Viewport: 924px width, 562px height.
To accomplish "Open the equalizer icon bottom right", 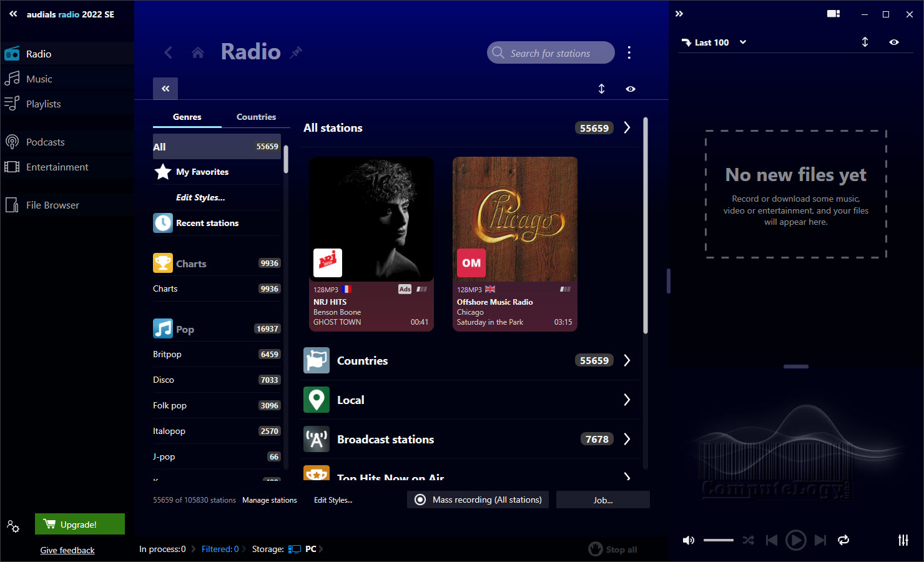I will tap(903, 540).
